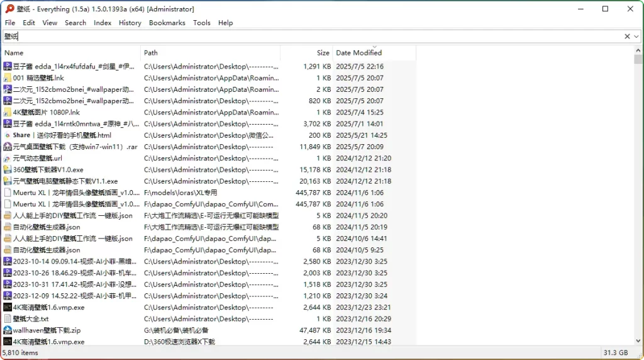Click the video icon of 2023-10-31 17.41.42 file
644x360 pixels.
click(7, 284)
